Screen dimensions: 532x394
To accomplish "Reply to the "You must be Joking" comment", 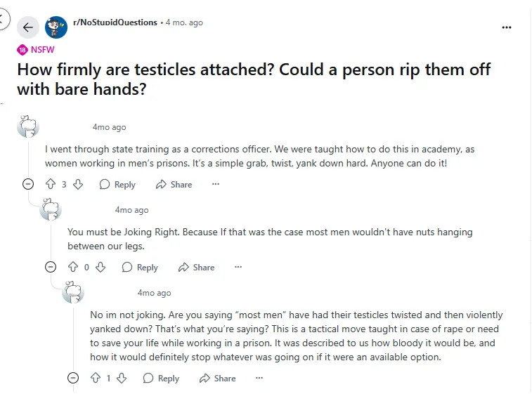I will tap(140, 268).
